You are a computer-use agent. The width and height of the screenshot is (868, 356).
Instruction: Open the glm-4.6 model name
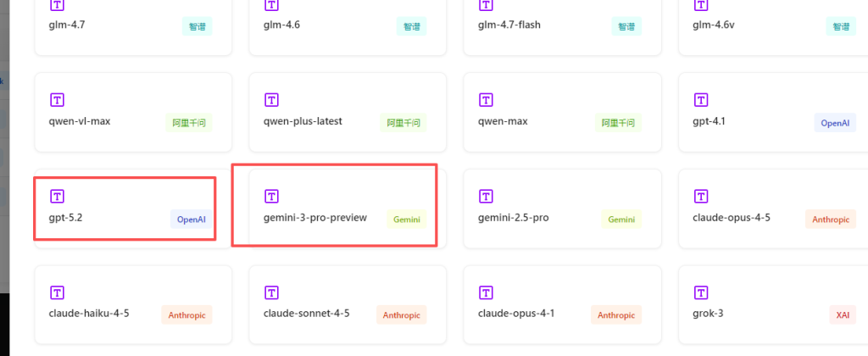[281, 25]
